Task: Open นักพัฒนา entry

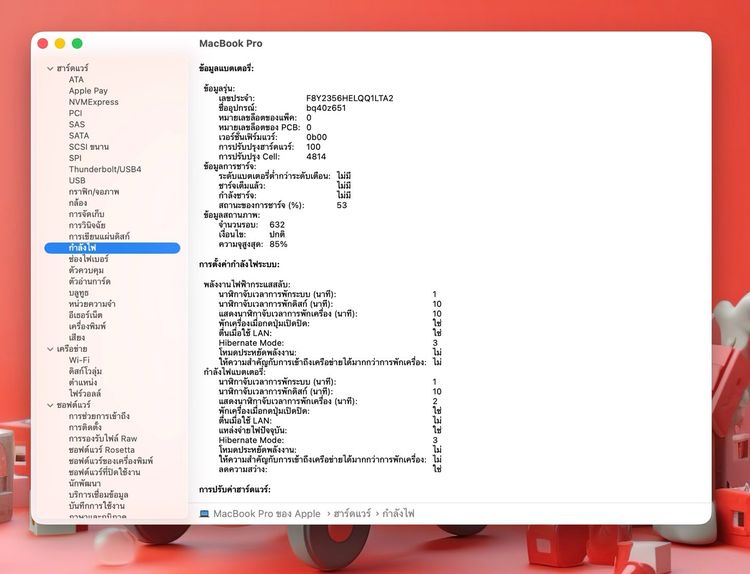Action: tap(84, 484)
